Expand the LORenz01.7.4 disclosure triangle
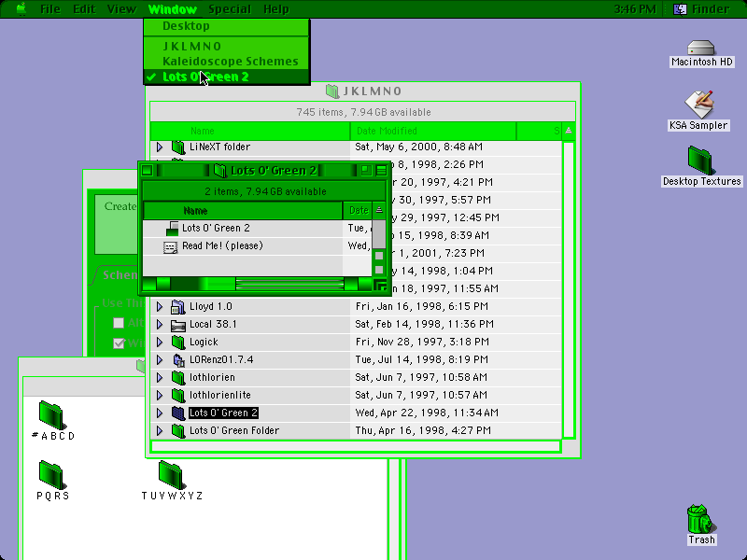Screen dimensions: 747x560 [160, 360]
